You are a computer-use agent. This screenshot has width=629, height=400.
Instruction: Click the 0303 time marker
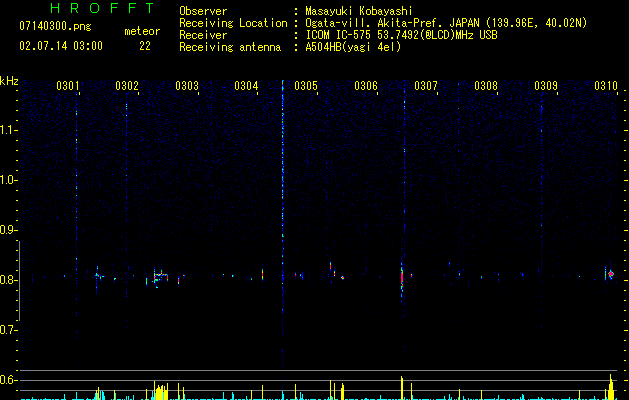187,86
